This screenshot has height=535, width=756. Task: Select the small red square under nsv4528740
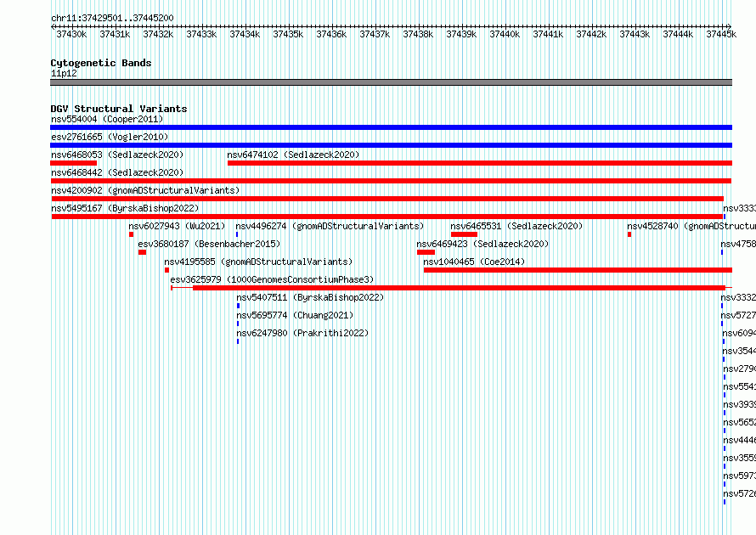coord(629,234)
